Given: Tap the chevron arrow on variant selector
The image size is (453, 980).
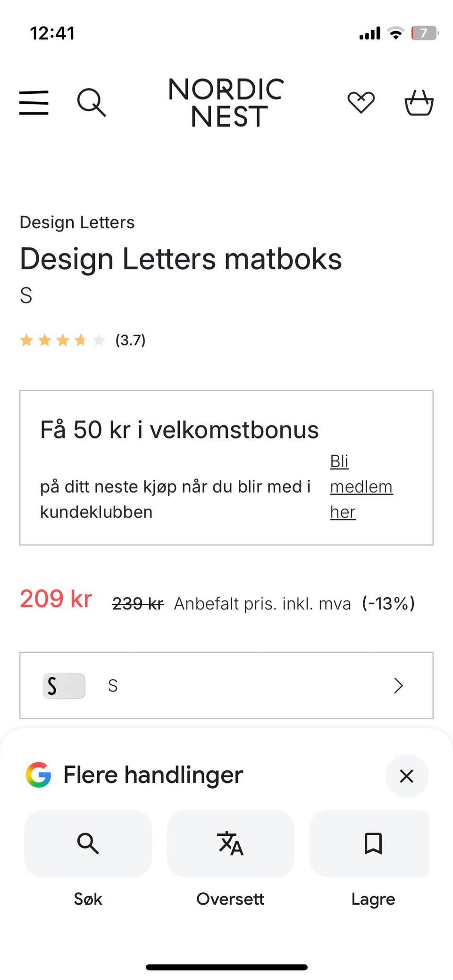Looking at the screenshot, I should 399,685.
